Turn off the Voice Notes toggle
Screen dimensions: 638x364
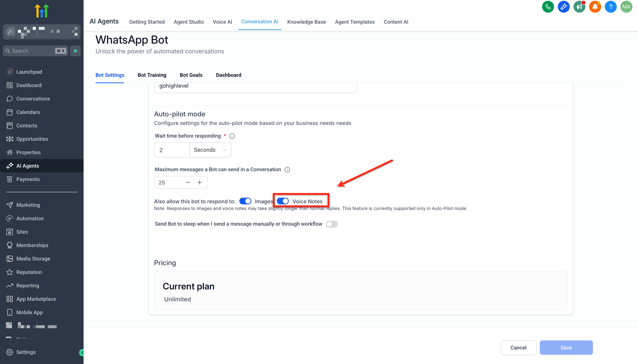coord(283,201)
